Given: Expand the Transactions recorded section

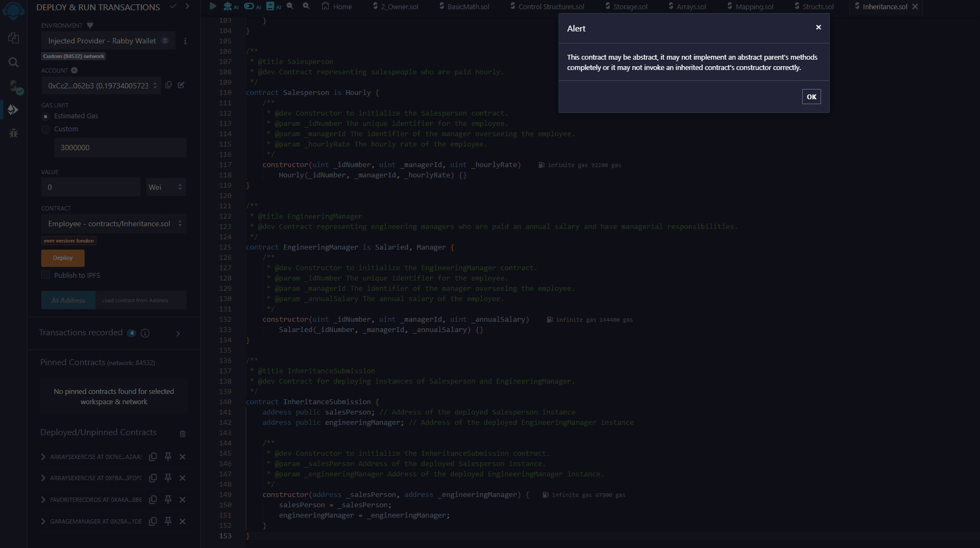Looking at the screenshot, I should pyautogui.click(x=178, y=333).
